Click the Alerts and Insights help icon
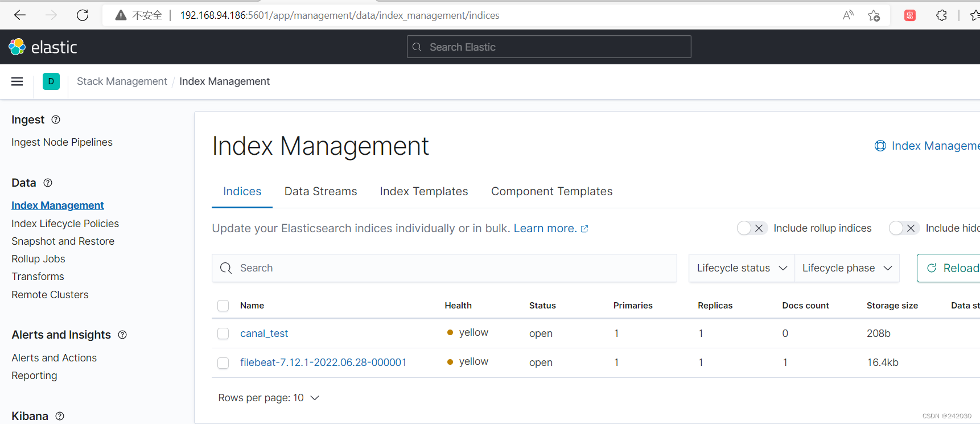Image resolution: width=980 pixels, height=424 pixels. pyautogui.click(x=122, y=335)
